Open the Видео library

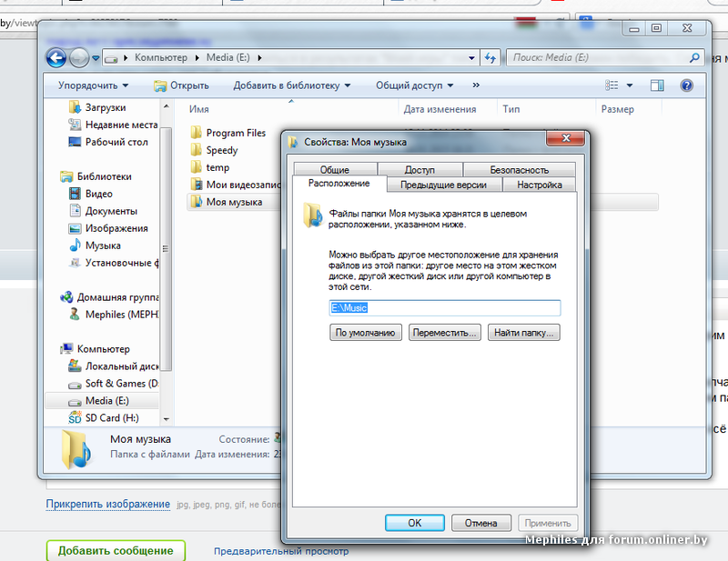[91, 194]
